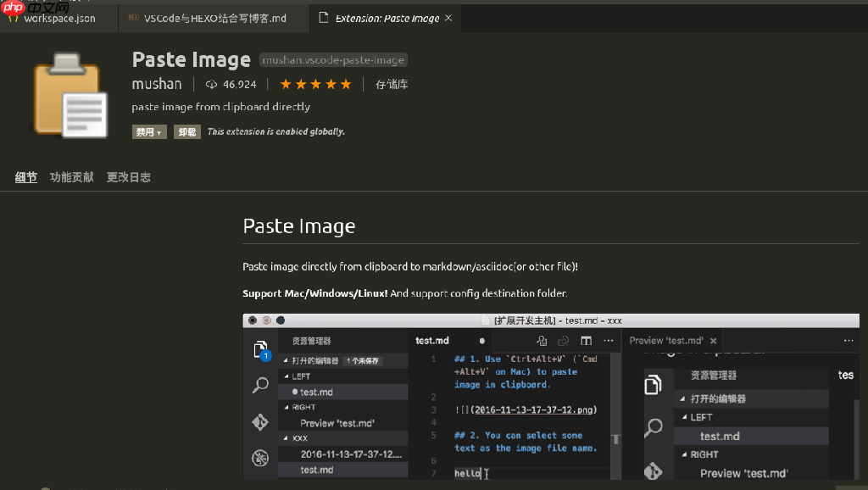Click the files icon inside the preview pane
The height and width of the screenshot is (490, 868).
pos(654,385)
